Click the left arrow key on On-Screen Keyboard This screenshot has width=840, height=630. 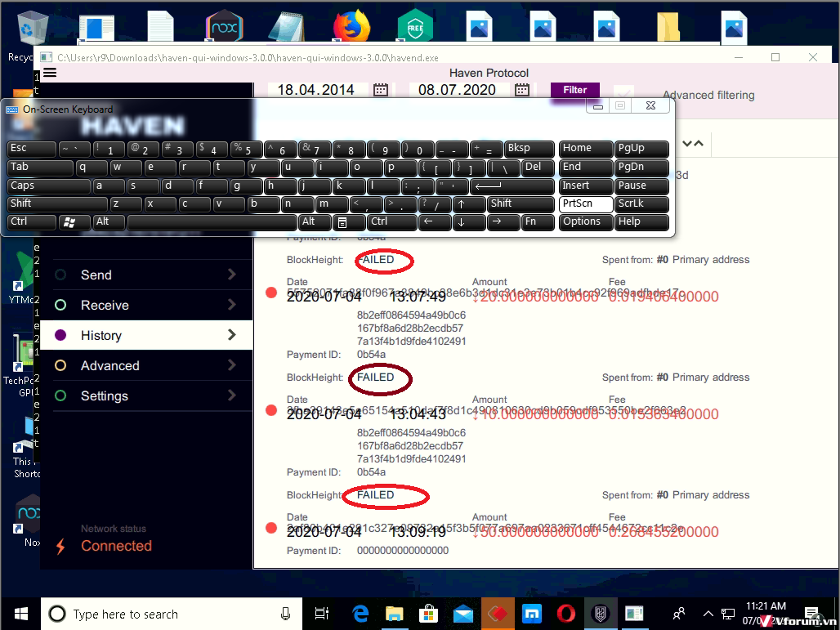(x=435, y=222)
